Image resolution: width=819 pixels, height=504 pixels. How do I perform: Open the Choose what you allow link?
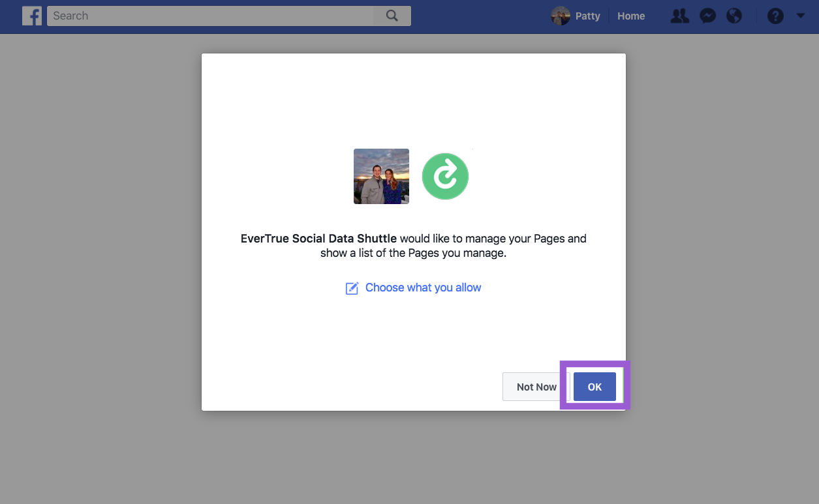(x=423, y=288)
